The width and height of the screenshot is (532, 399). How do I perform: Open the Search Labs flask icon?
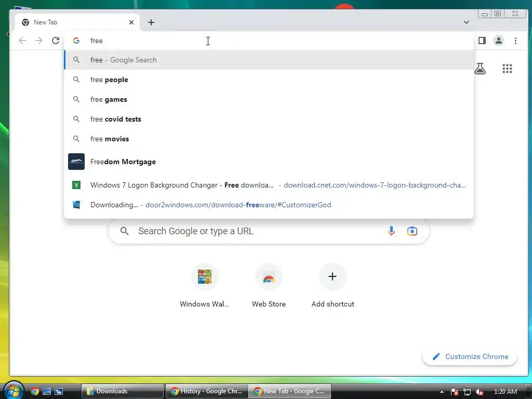coord(480,69)
